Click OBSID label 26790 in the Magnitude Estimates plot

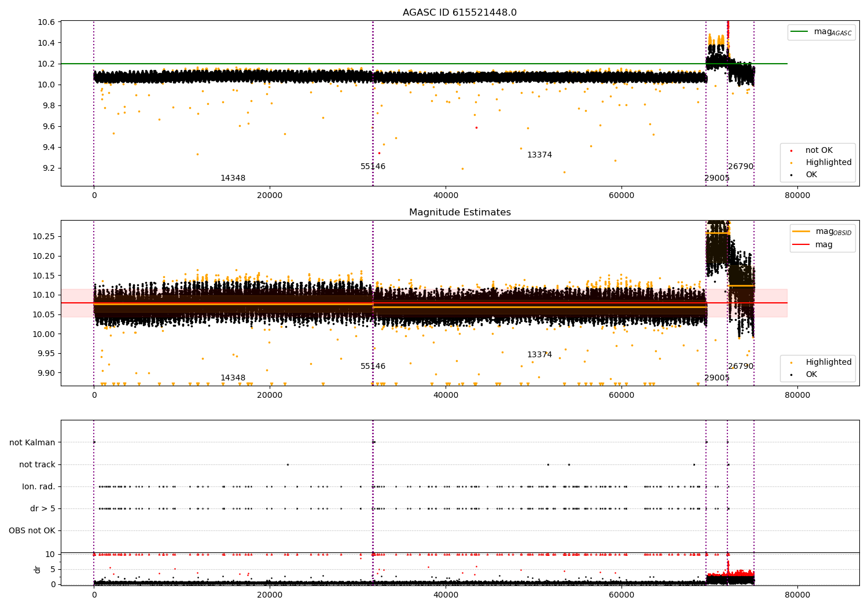[741, 367]
